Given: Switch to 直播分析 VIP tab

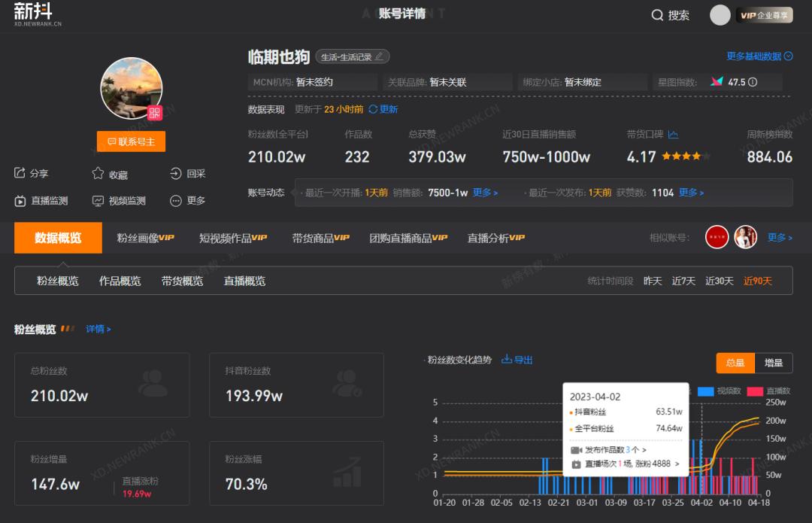Looking at the screenshot, I should (495, 238).
